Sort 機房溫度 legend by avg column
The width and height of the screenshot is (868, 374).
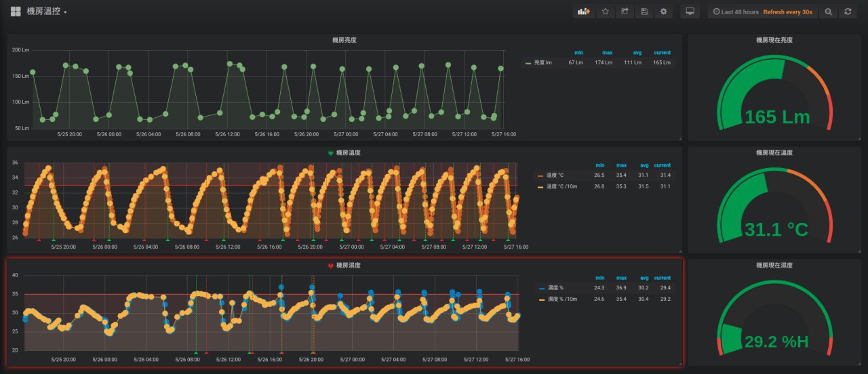click(x=644, y=165)
